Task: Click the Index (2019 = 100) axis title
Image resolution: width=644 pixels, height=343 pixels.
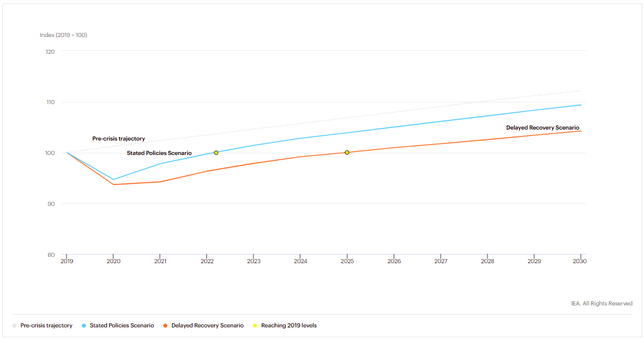Action: [x=64, y=35]
